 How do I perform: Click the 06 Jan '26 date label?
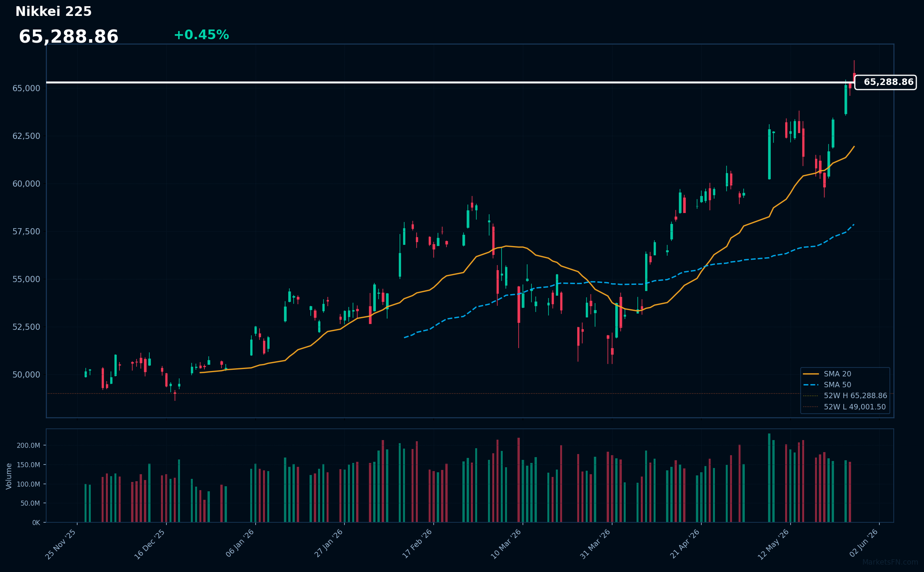(240, 544)
